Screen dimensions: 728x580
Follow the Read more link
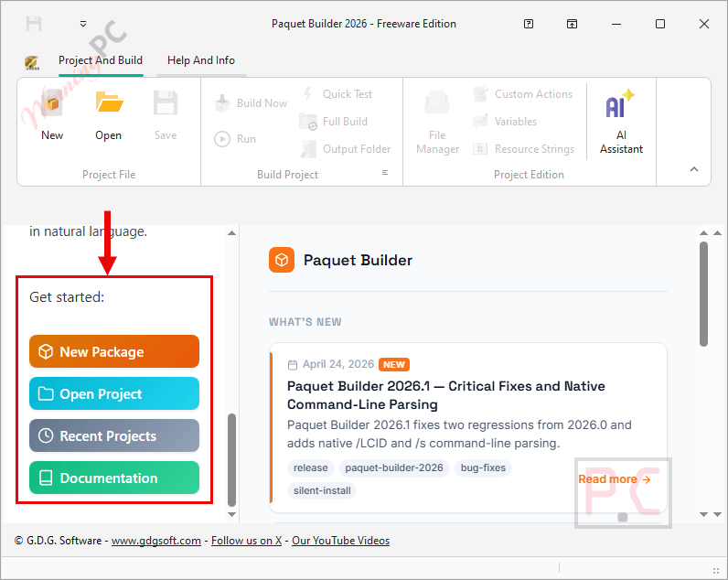click(x=615, y=479)
